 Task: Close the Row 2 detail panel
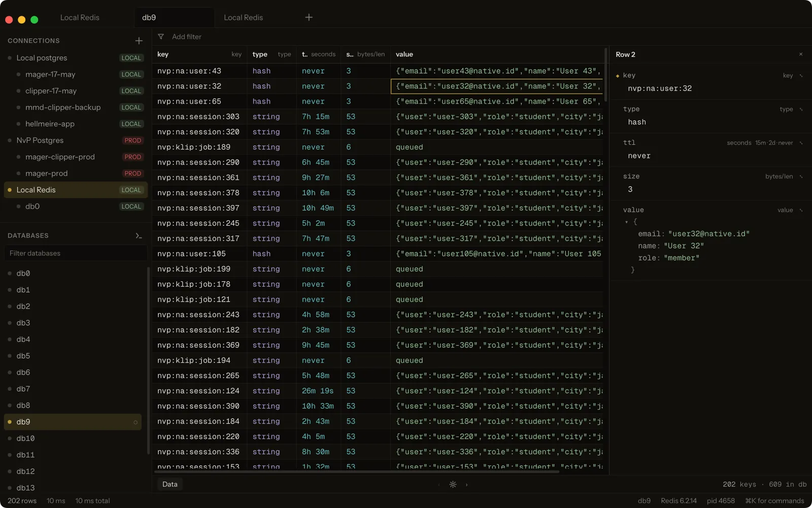[801, 54]
